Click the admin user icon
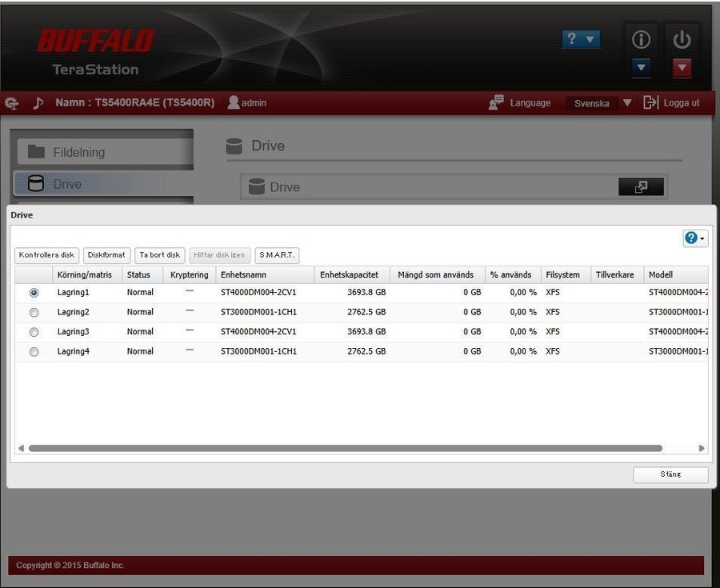720x588 pixels. click(234, 102)
